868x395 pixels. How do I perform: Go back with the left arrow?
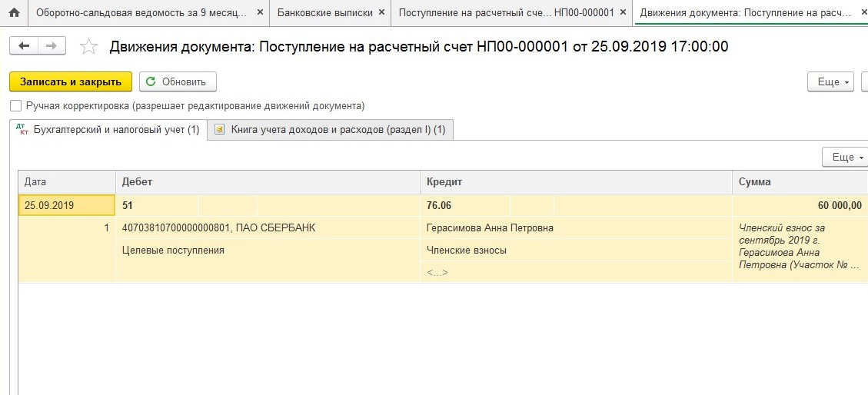pyautogui.click(x=24, y=46)
